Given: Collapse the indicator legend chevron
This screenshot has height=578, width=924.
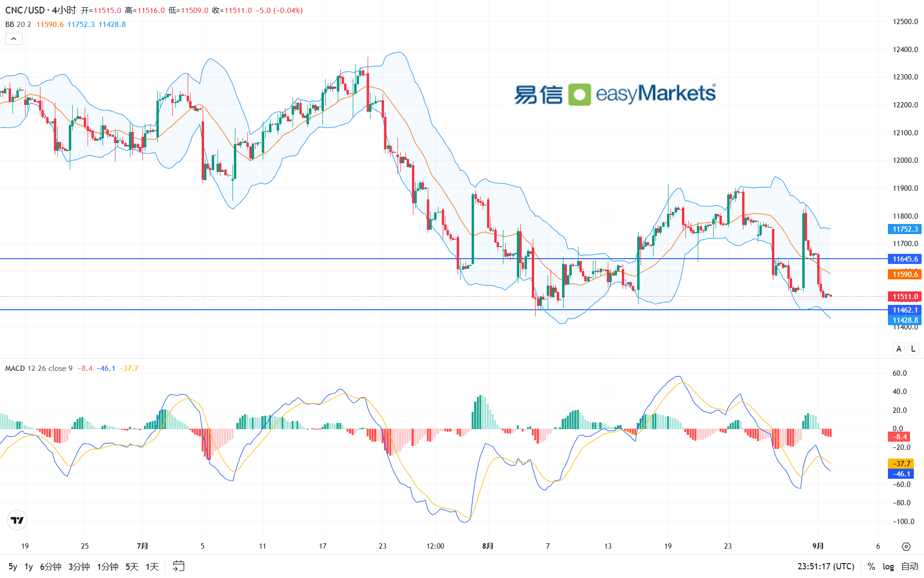Looking at the screenshot, I should (x=13, y=39).
